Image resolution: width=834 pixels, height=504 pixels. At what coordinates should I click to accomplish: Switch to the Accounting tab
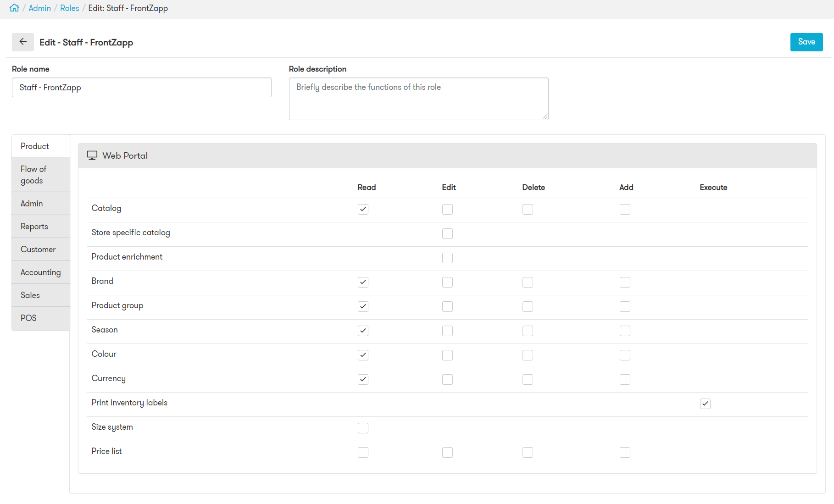point(41,272)
